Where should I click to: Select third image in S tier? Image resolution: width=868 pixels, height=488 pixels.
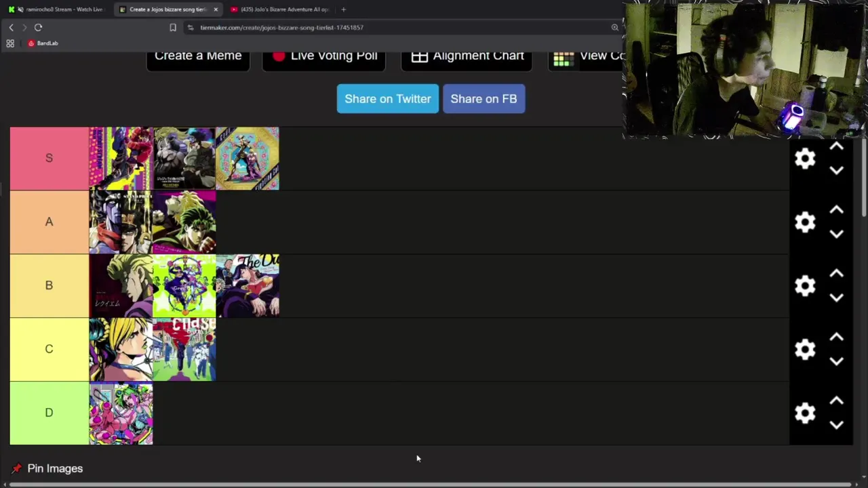248,159
